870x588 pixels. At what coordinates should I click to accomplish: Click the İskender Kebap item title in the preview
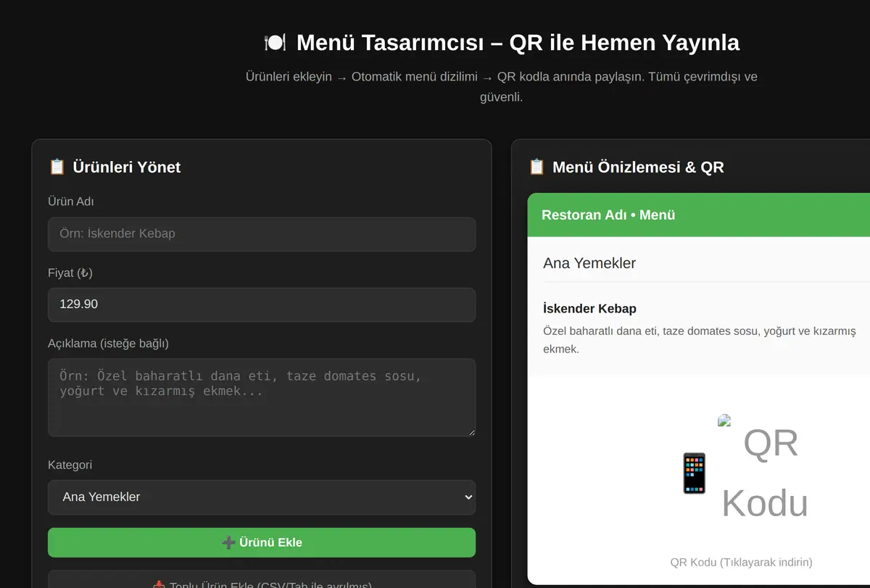point(589,309)
